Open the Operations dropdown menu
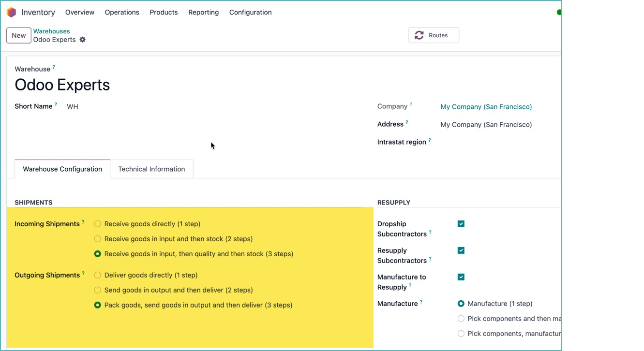This screenshot has height=351, width=644. [x=122, y=12]
